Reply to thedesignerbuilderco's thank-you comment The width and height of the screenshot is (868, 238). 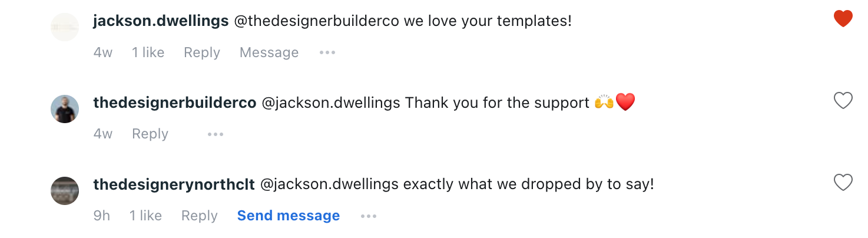tap(150, 134)
